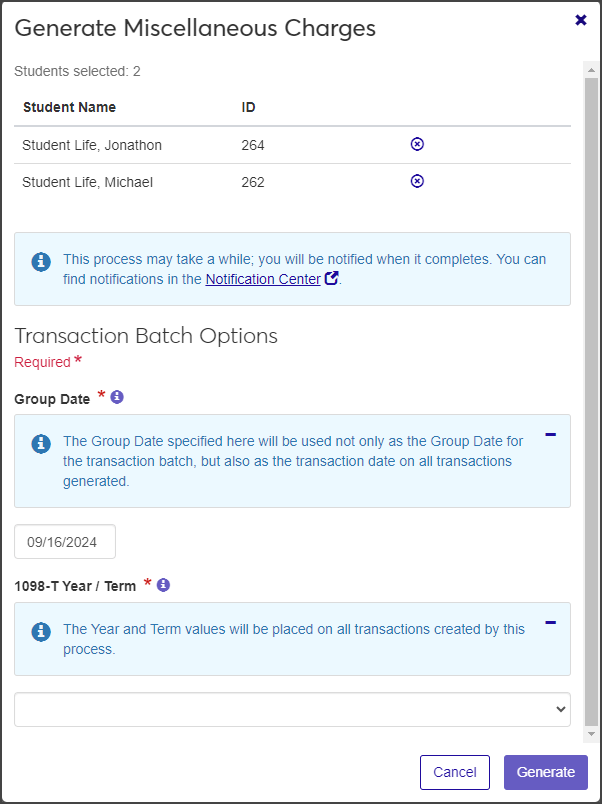This screenshot has width=602, height=804.
Task: Collapse the Group Date help message
Action: [550, 435]
